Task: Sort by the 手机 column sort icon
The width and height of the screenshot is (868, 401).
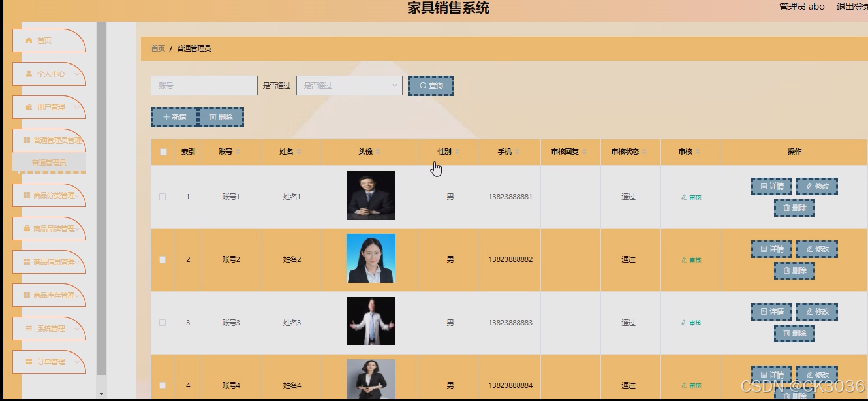Action: [517, 152]
